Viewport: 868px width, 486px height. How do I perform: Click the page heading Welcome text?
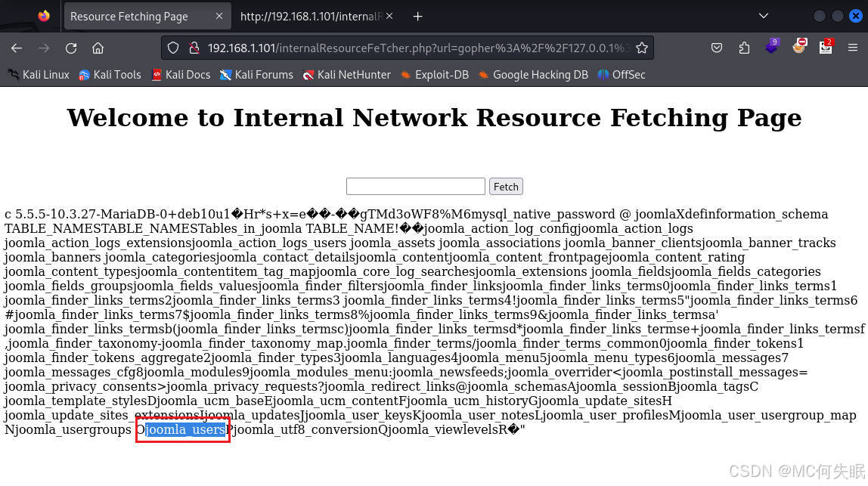click(x=435, y=117)
